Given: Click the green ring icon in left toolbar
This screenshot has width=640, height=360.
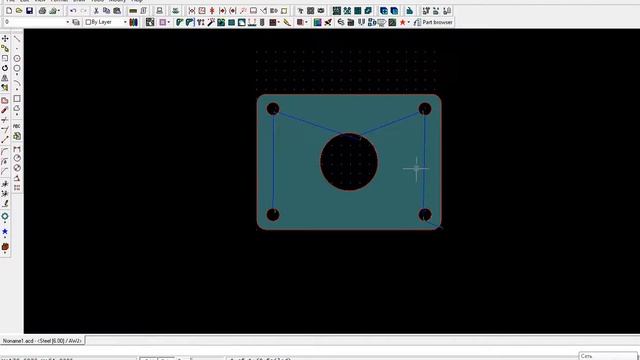Looking at the screenshot, I should tap(5, 216).
